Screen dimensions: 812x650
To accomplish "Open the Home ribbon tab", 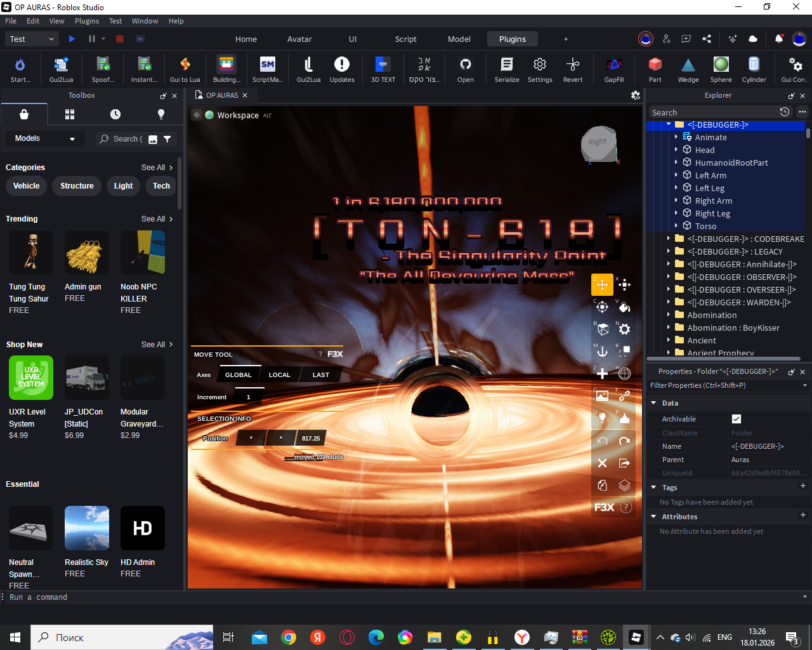I will (246, 39).
